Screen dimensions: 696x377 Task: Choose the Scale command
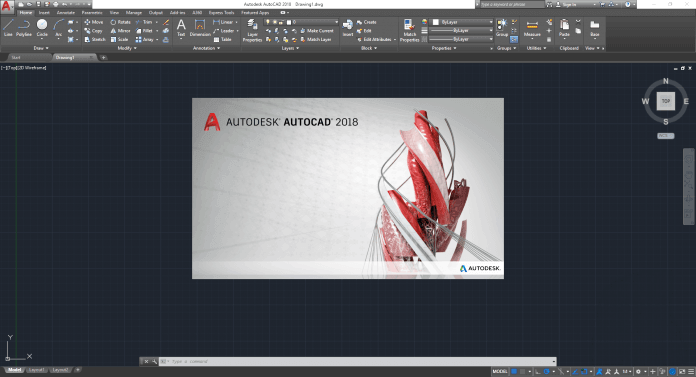click(119, 40)
